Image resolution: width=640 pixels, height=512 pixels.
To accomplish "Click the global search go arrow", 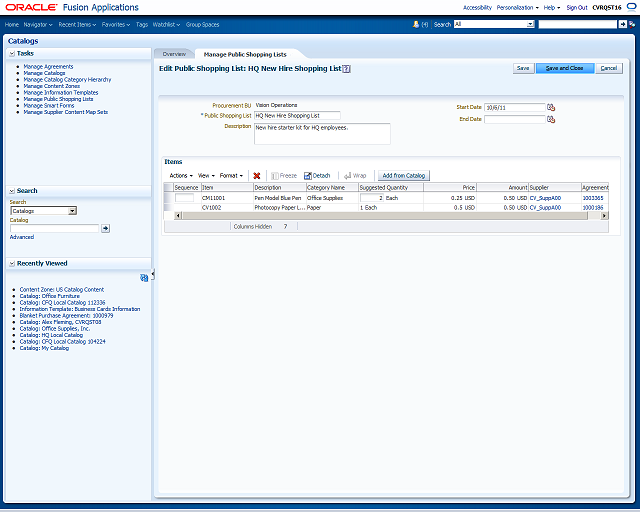I will coord(622,24).
